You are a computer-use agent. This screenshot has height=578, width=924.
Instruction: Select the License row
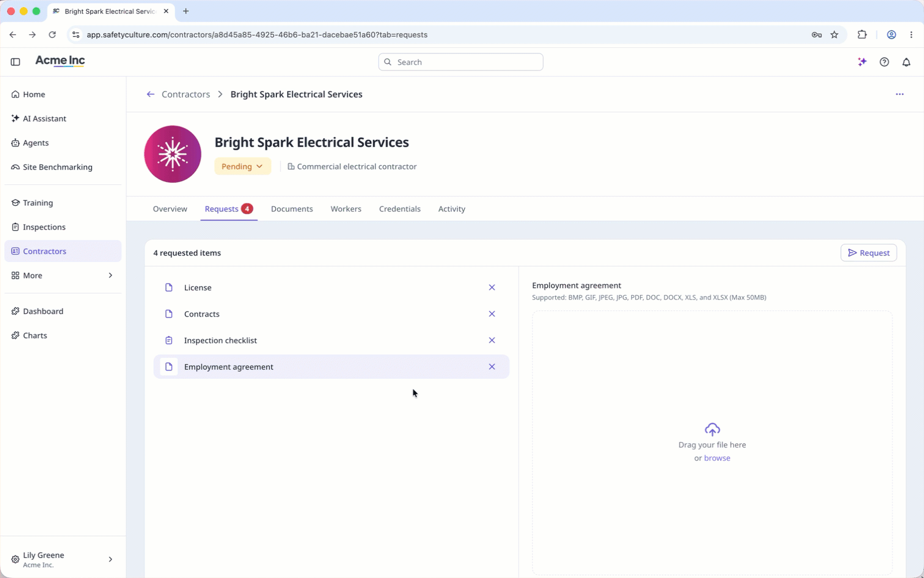point(331,287)
